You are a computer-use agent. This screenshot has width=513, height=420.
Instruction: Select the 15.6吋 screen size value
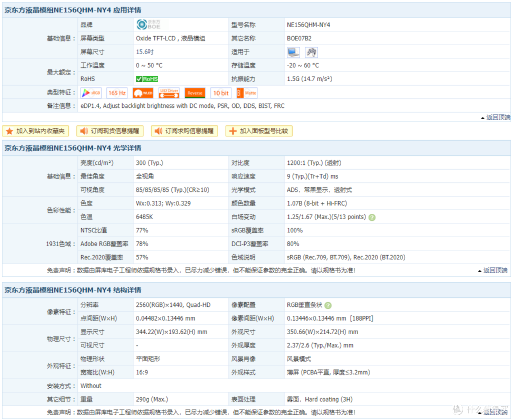point(145,52)
